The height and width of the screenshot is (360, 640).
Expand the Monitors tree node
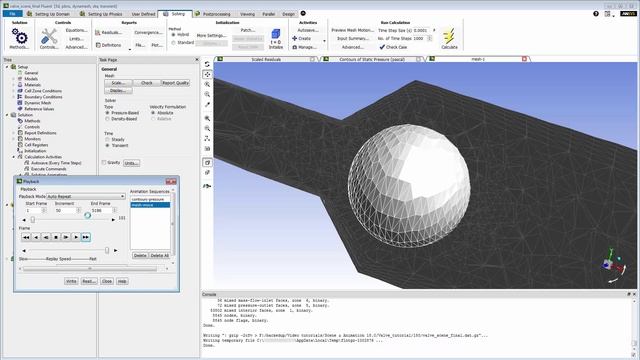coord(13,139)
